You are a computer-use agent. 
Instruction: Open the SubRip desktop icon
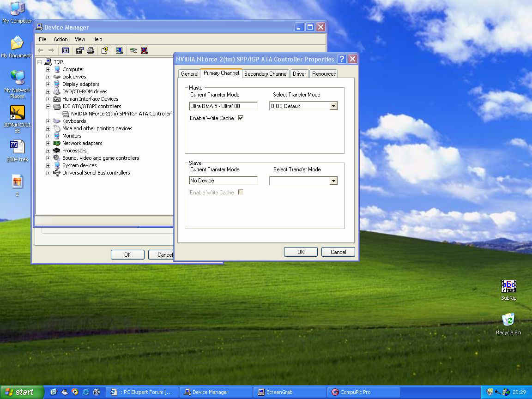point(508,287)
